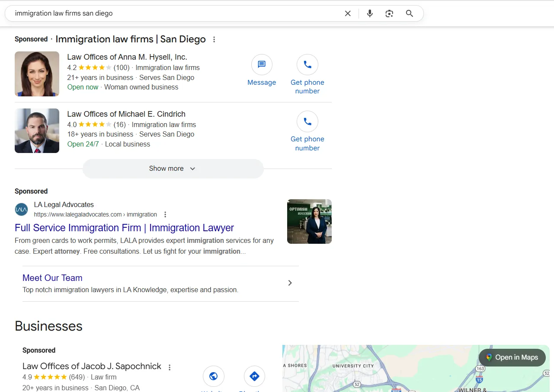Open three-dot menu beside the Sponsored heading

click(214, 40)
